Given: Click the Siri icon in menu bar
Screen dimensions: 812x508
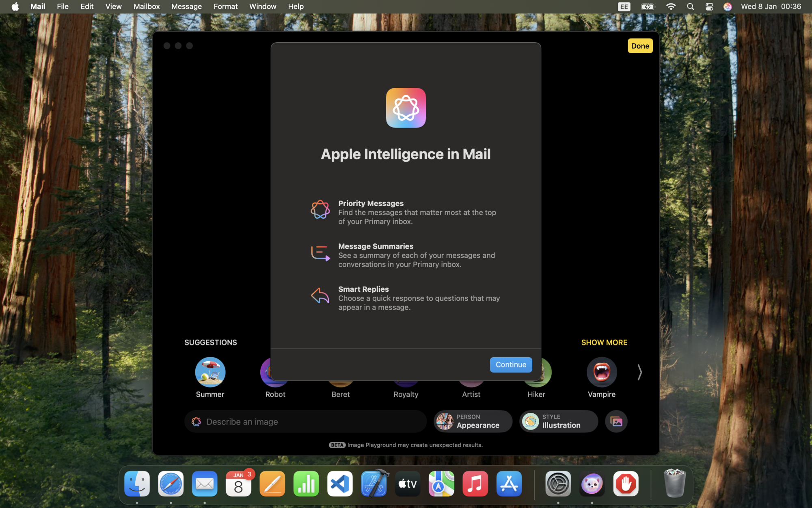Looking at the screenshot, I should [728, 7].
